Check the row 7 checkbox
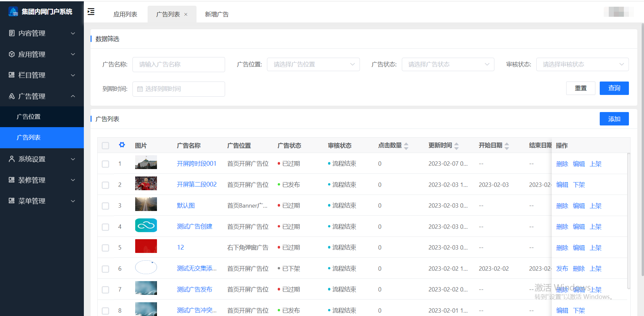This screenshot has width=644, height=316. click(x=105, y=290)
